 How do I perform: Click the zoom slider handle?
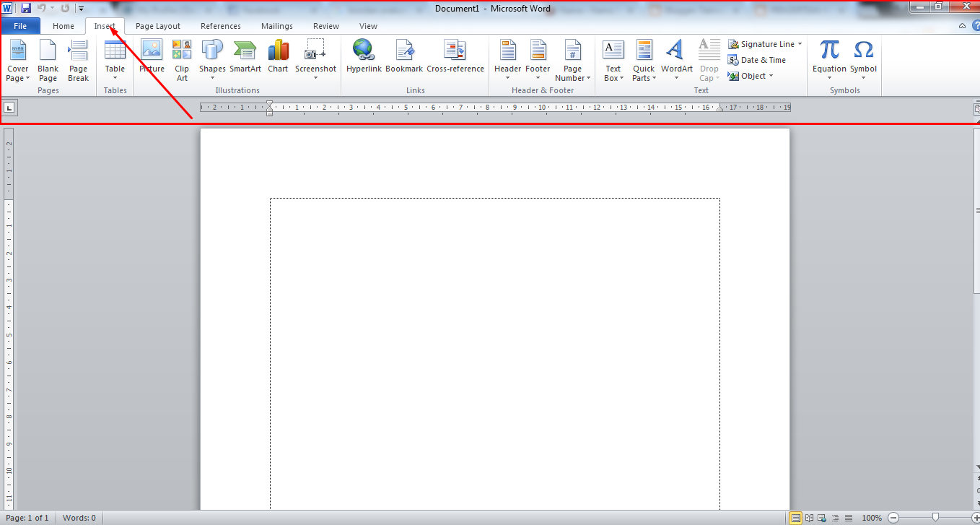pyautogui.click(x=935, y=518)
